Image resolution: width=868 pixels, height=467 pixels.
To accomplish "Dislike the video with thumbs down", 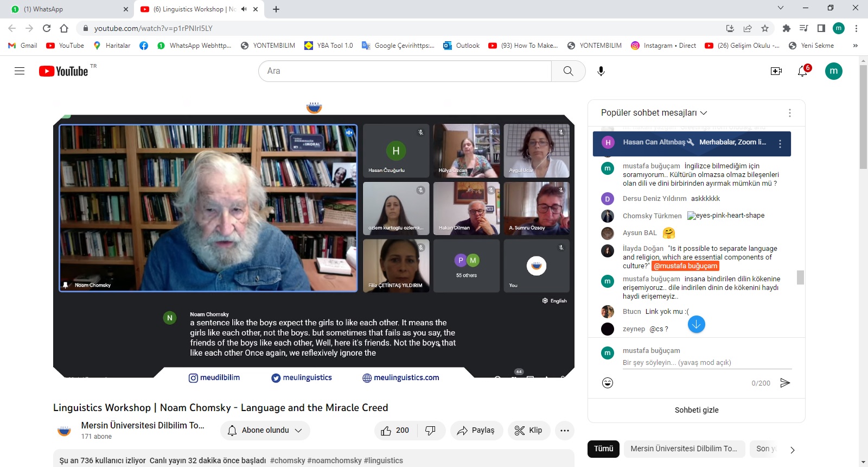I will (431, 431).
